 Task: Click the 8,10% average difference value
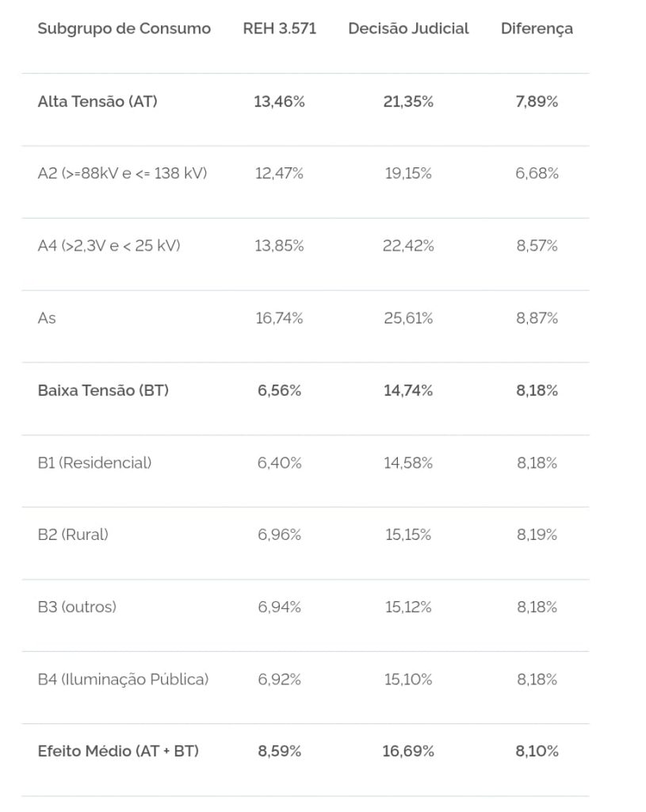pos(537,751)
